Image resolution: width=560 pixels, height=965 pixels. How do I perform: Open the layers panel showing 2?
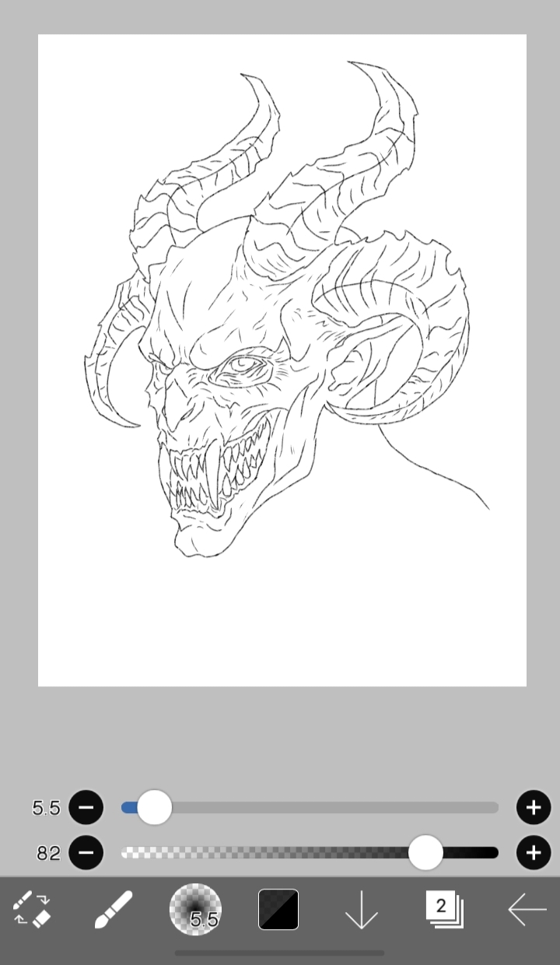click(x=444, y=909)
